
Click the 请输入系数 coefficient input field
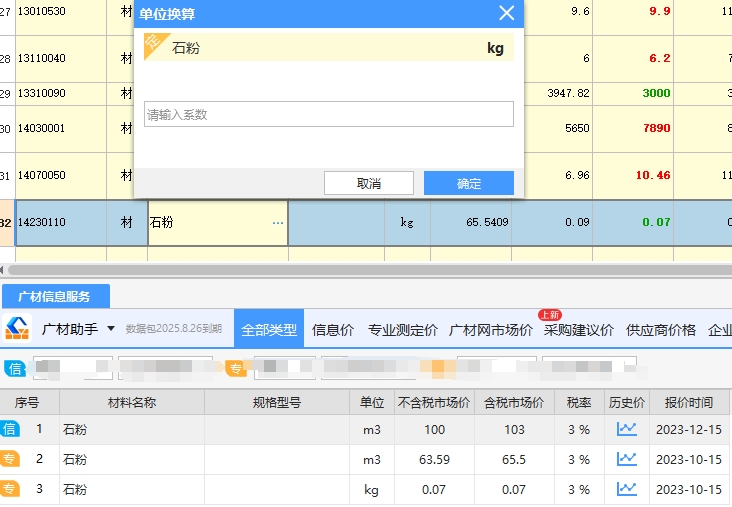tap(329, 114)
